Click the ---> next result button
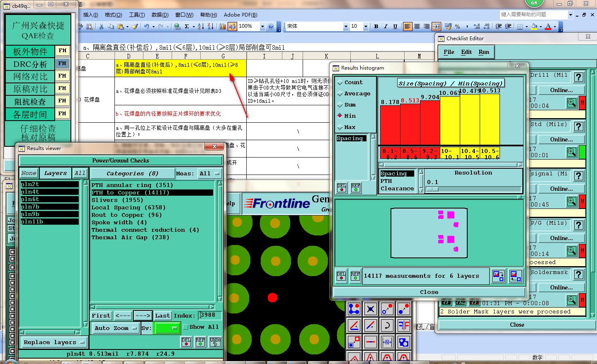 coord(143,315)
